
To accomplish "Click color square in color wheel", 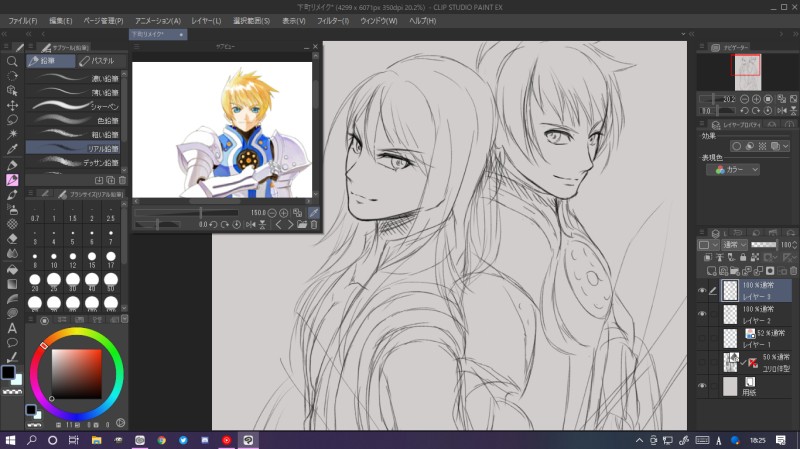I will point(77,374).
